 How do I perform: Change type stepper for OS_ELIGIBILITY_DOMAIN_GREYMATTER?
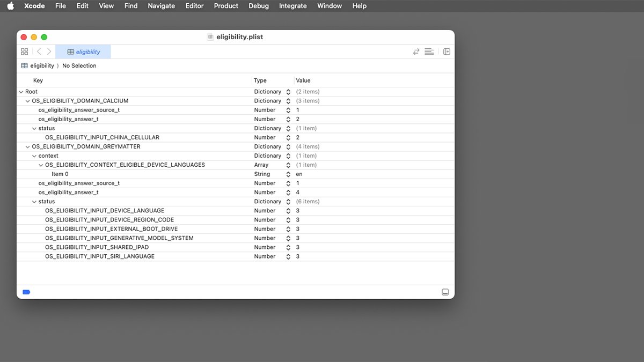coord(288,146)
